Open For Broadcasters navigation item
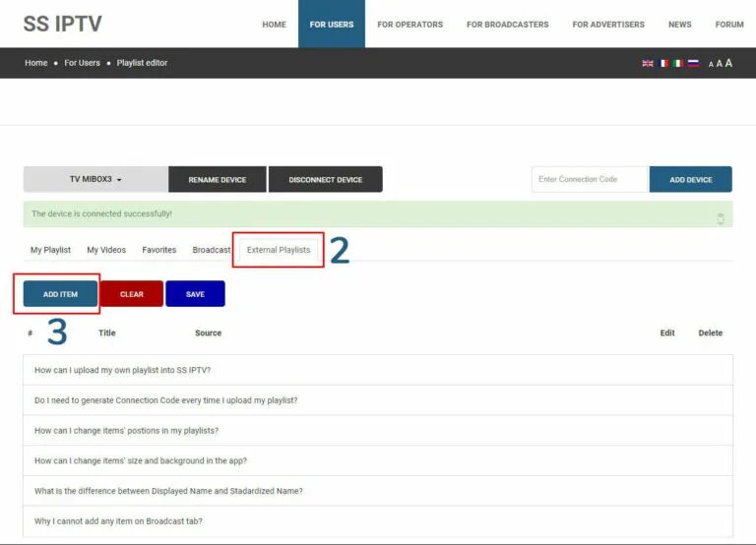Image resolution: width=756 pixels, height=545 pixels. coord(507,24)
